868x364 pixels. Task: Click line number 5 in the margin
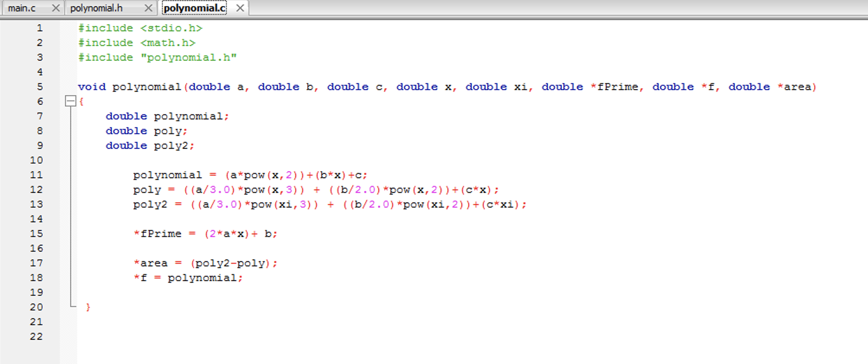tap(39, 87)
